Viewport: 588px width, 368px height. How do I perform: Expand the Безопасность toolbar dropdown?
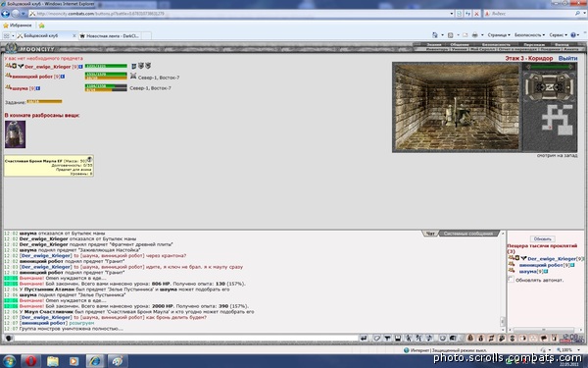(x=529, y=35)
